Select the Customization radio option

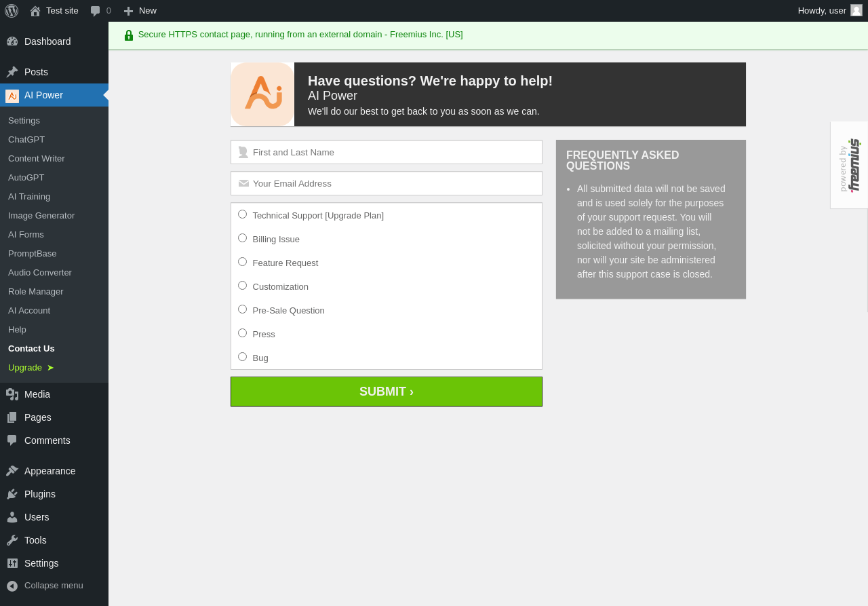click(242, 286)
